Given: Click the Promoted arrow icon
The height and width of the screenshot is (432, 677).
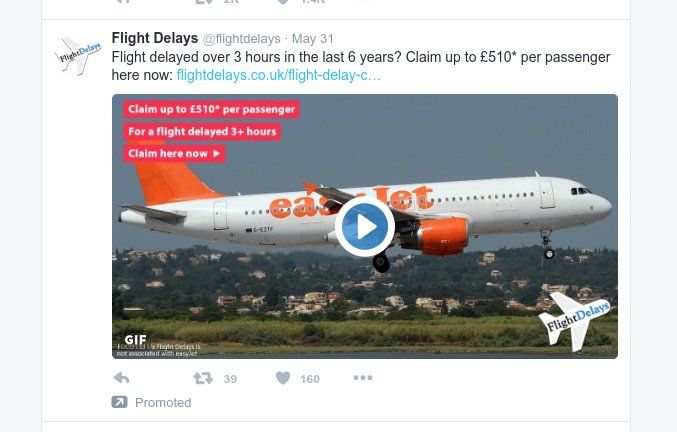Looking at the screenshot, I should pos(119,402).
